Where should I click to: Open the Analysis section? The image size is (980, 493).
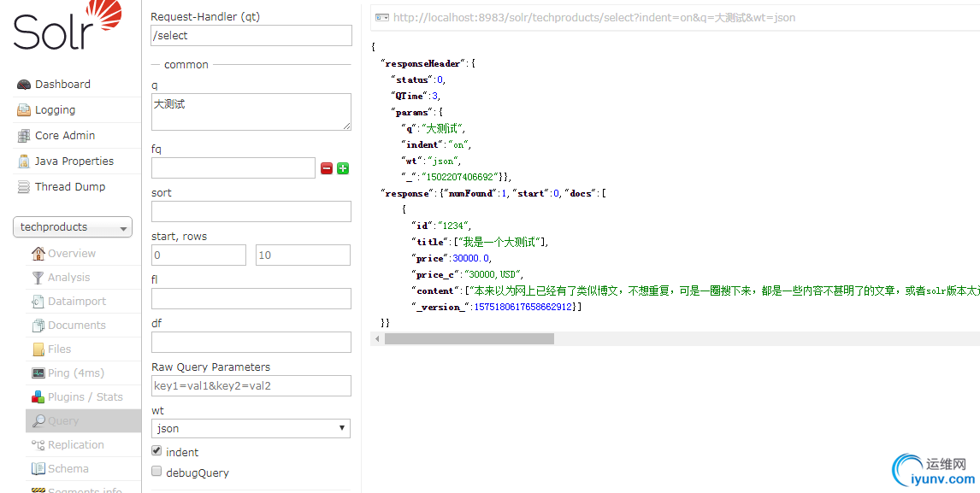pos(68,278)
